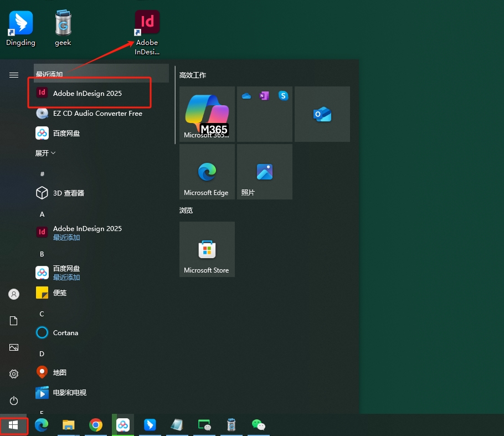504x436 pixels.
Task: Click the Windows Start button
Action: click(x=14, y=425)
